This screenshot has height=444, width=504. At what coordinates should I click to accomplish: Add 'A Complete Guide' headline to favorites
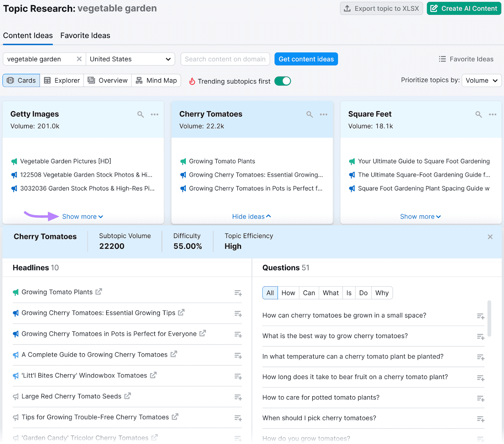[238, 356]
